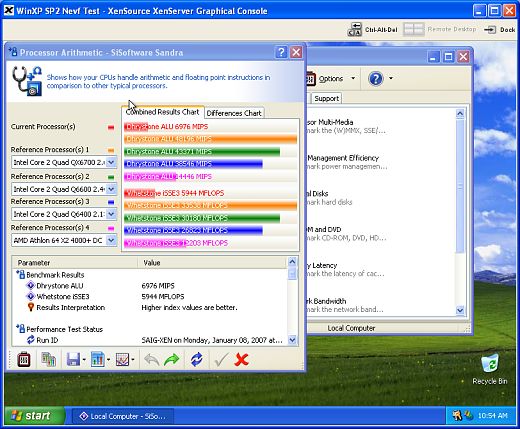Screen dimensions: 520x429
Task: Click the Parameter column header
Action: (x=75, y=263)
